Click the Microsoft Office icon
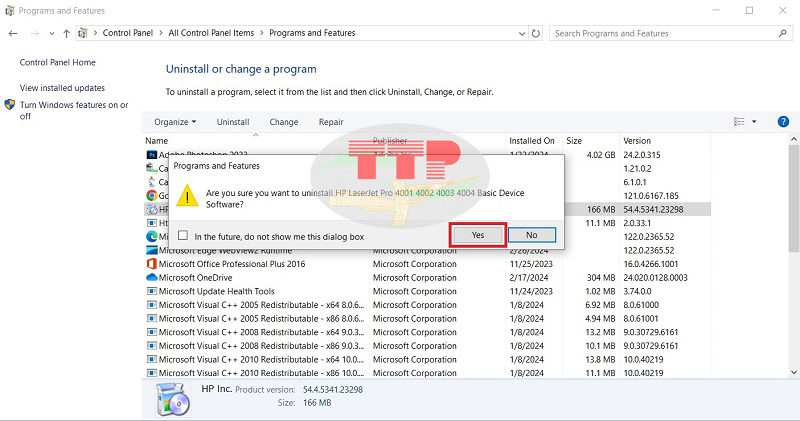The width and height of the screenshot is (800, 421). click(x=152, y=264)
